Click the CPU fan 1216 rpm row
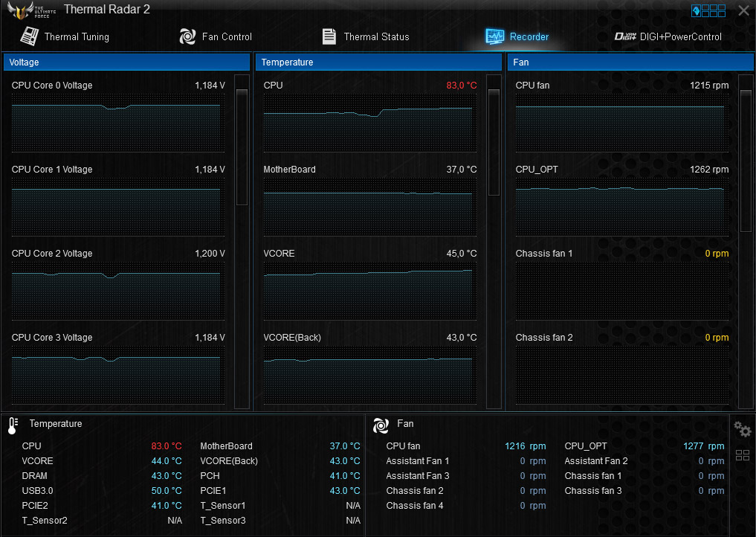 (466, 446)
